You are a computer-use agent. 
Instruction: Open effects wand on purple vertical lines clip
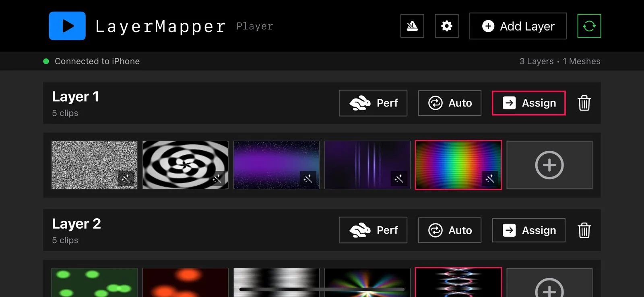(x=399, y=178)
